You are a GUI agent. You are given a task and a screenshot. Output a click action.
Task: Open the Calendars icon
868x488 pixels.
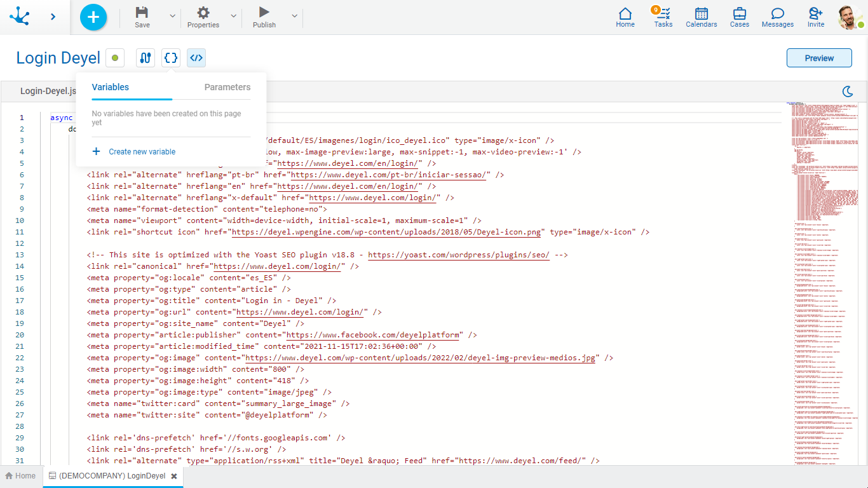[702, 17]
